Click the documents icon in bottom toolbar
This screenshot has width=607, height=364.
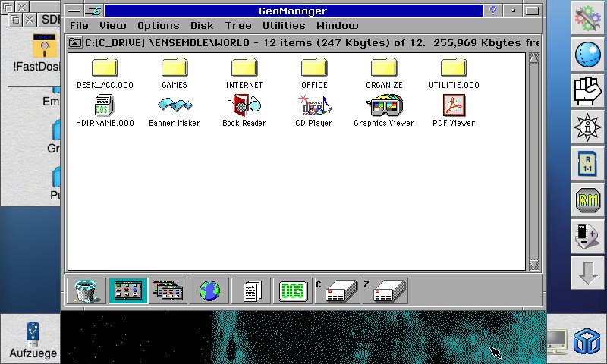[250, 290]
